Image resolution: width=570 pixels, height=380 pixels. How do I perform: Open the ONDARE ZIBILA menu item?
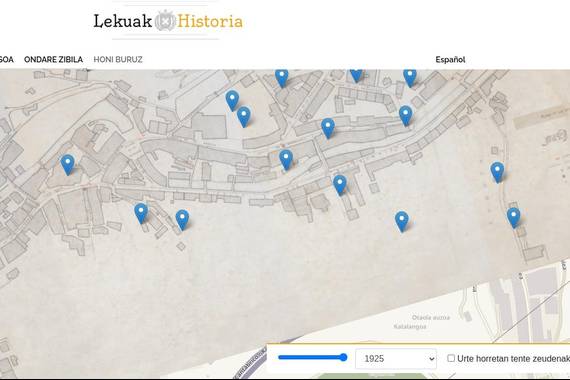53,59
